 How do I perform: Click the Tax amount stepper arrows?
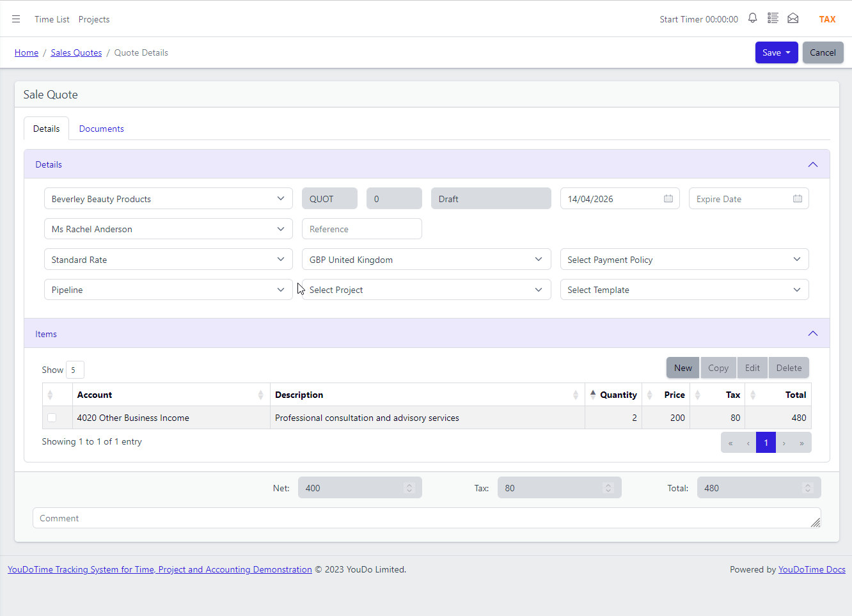click(608, 488)
